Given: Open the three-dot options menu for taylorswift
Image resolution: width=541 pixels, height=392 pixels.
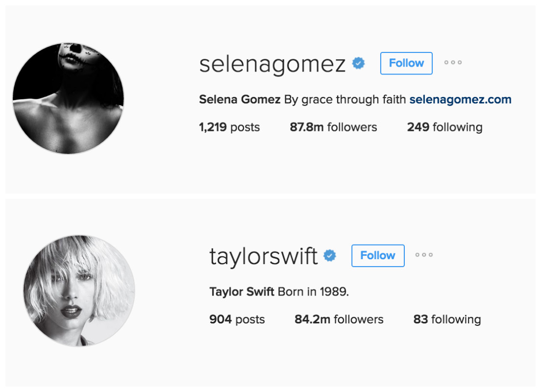Looking at the screenshot, I should tap(424, 255).
